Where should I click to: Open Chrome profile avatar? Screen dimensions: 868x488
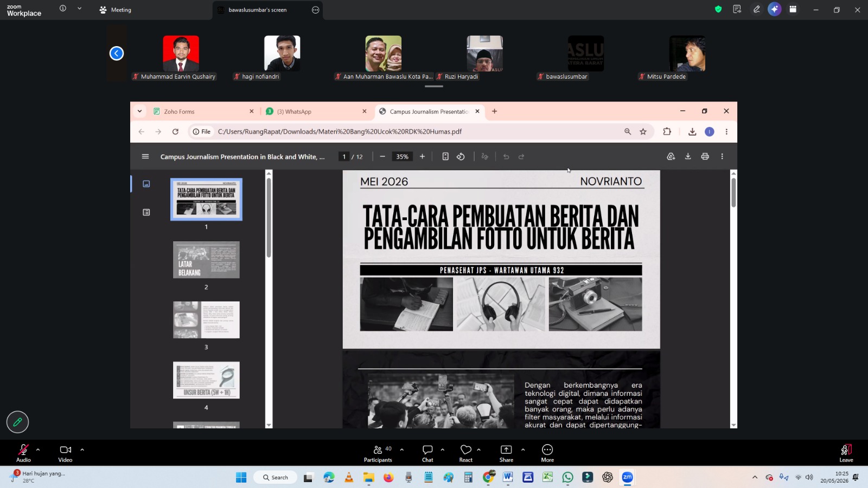coord(710,132)
